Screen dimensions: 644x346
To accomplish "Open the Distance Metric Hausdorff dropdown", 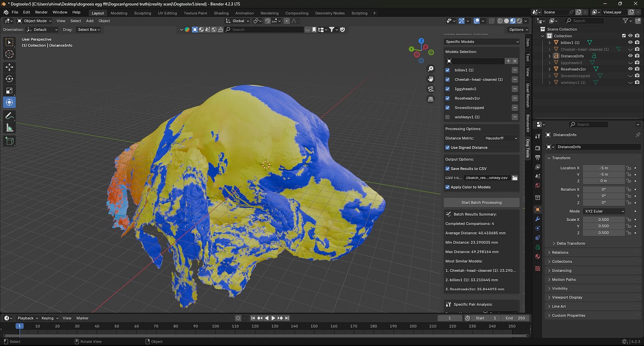I will point(500,138).
